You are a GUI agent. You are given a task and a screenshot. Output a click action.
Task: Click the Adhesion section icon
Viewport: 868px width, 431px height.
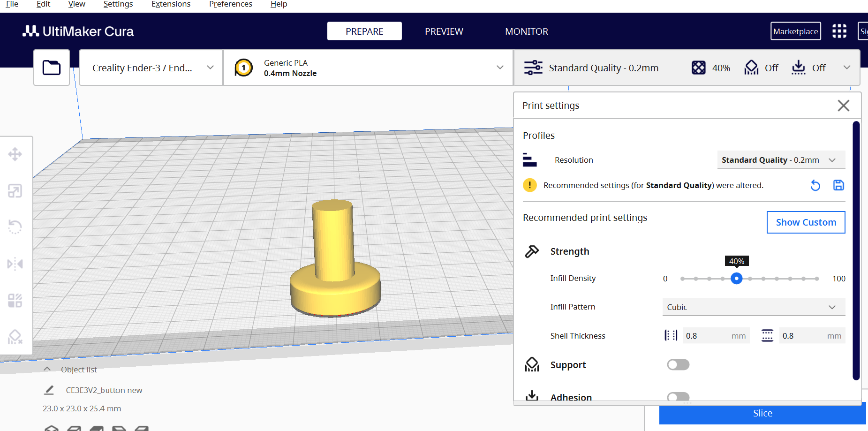point(532,396)
